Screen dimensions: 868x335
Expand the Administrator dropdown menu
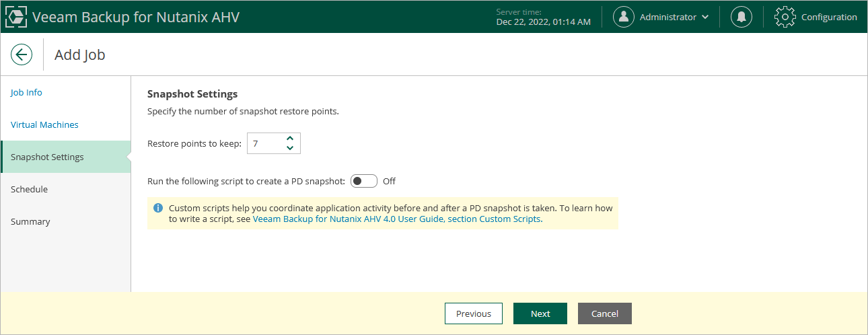704,17
